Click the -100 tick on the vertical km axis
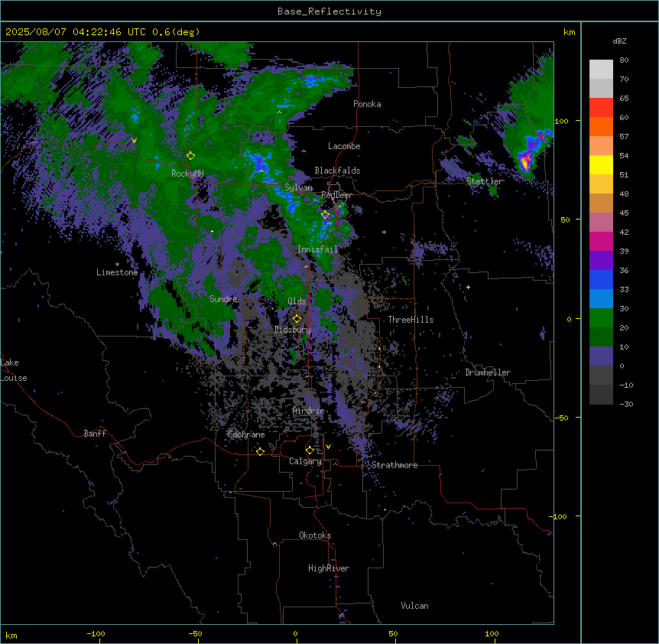This screenshot has width=659, height=644. pyautogui.click(x=559, y=516)
